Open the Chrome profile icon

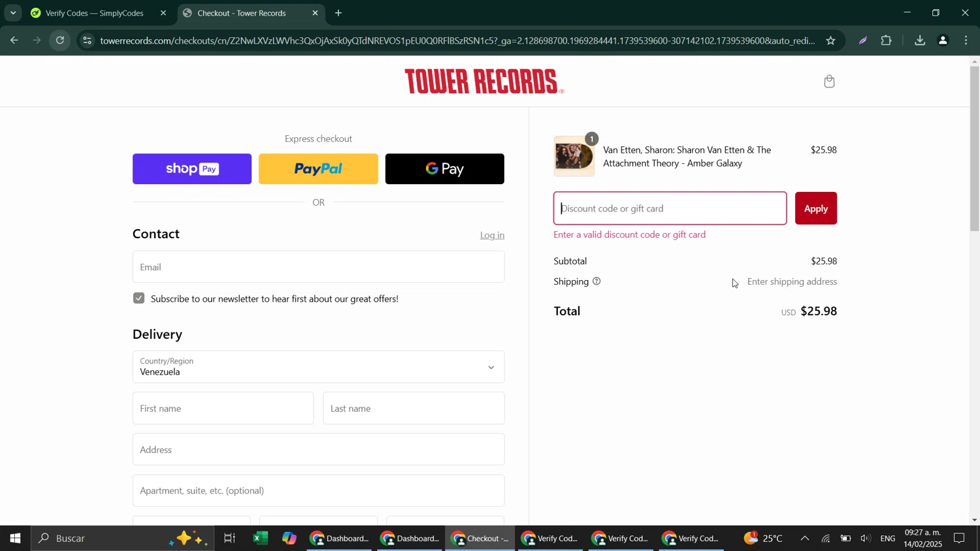(x=943, y=40)
